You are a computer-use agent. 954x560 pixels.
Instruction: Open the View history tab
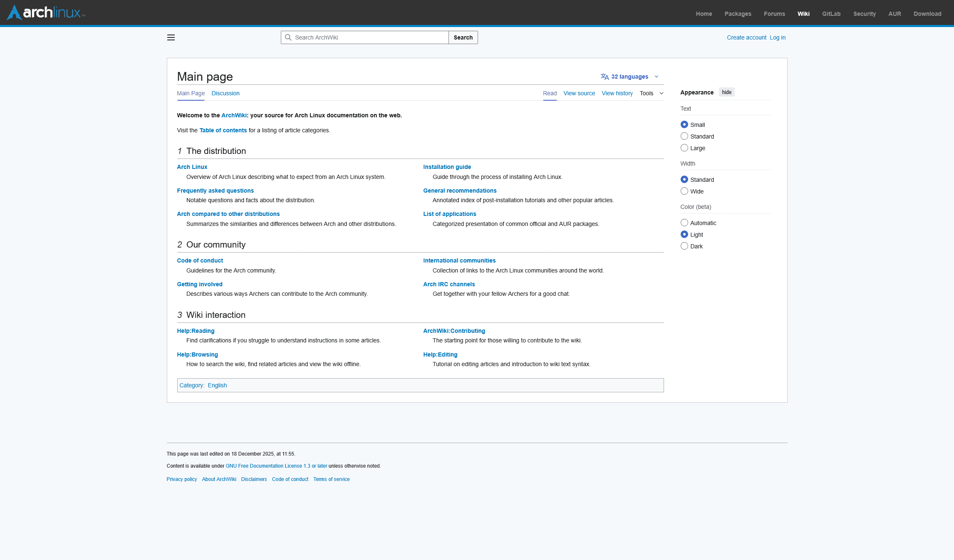[617, 93]
